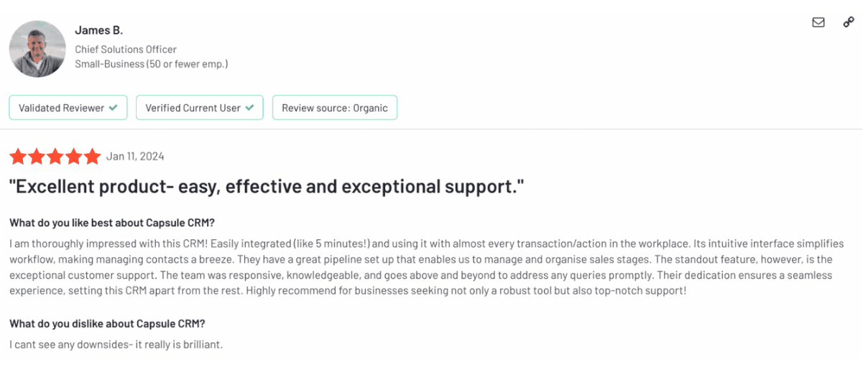868x365 pixels.
Task: Click the Chief Solutions Officer job title
Action: coord(126,50)
